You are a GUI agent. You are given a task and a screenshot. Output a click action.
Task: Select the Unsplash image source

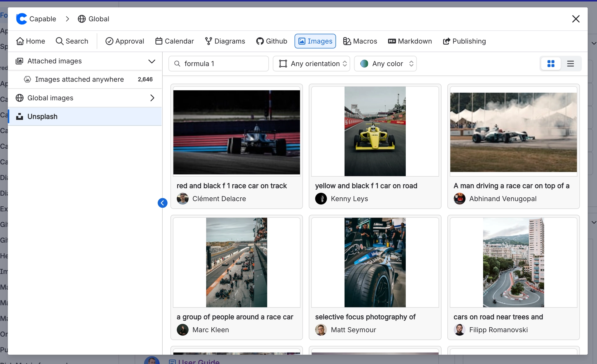click(x=42, y=116)
